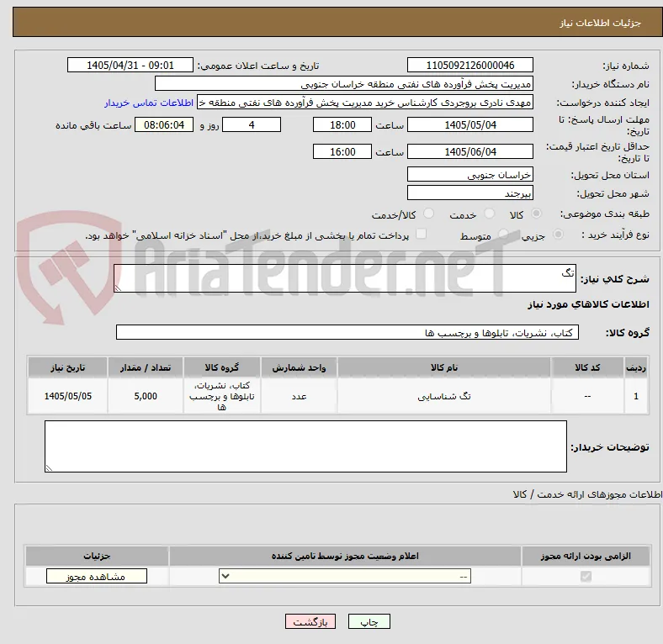Click the price validity date 1405/06/04
Image resolution: width=663 pixels, height=644 pixels.
click(x=470, y=151)
